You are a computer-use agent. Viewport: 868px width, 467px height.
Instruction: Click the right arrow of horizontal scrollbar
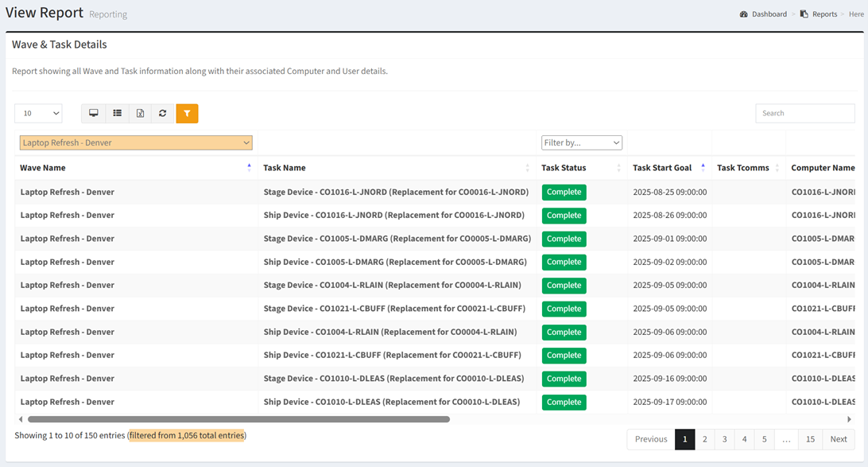(849, 419)
